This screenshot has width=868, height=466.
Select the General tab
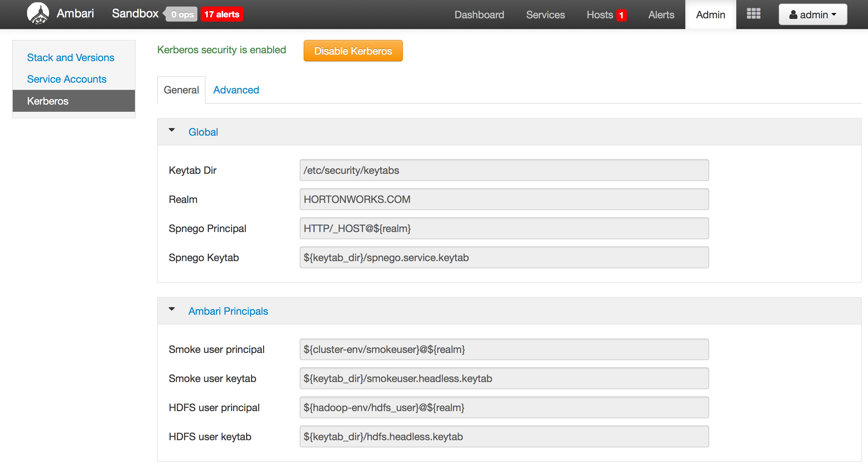181,90
